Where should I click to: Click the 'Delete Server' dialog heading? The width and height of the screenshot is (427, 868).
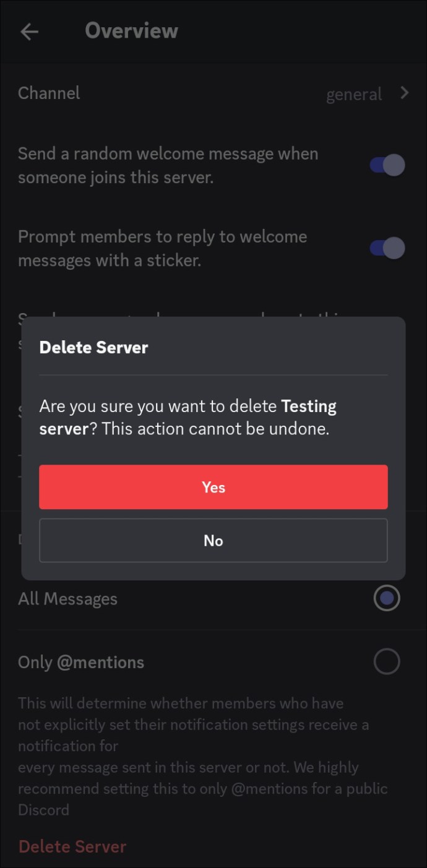click(x=93, y=348)
